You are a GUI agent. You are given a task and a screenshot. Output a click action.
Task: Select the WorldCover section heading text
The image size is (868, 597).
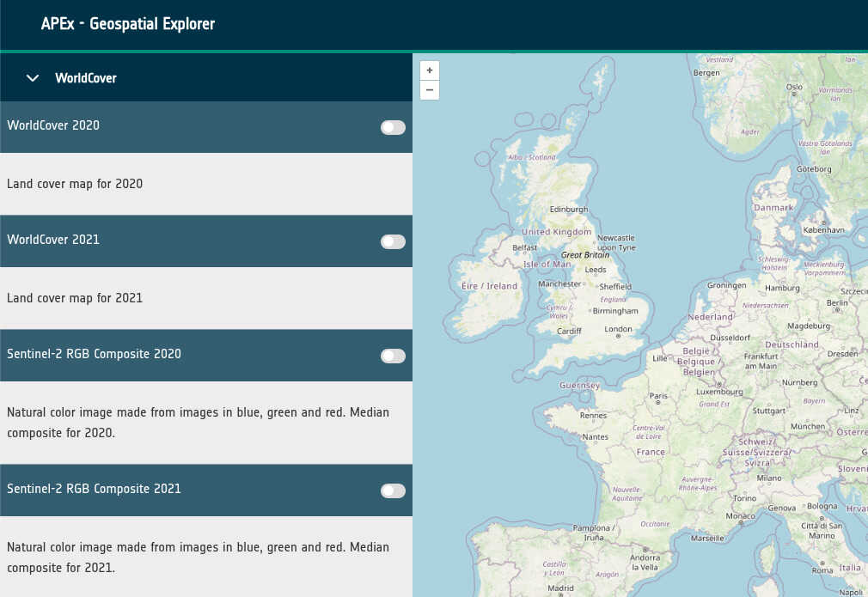(x=86, y=78)
